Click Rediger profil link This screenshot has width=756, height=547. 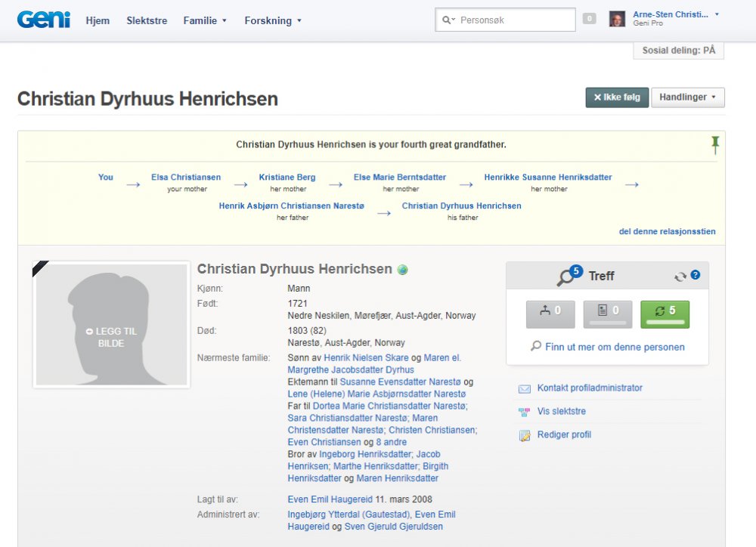click(564, 435)
